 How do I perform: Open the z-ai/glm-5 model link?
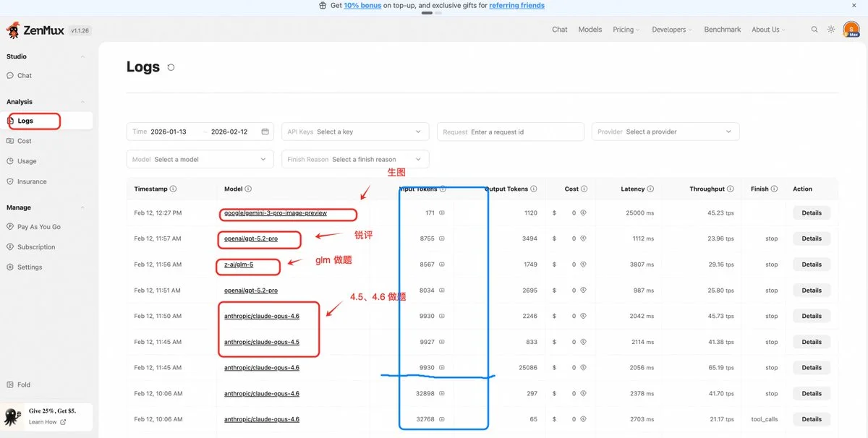point(239,265)
